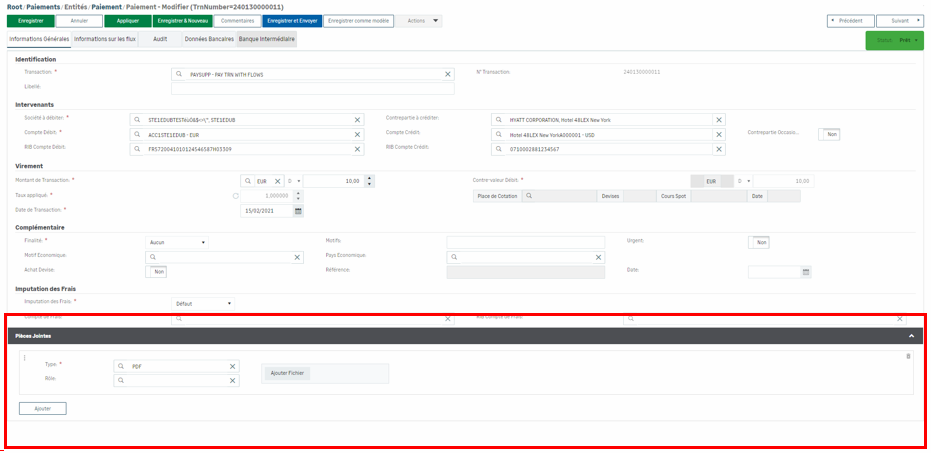Clear the Transaction field with its X icon
The image size is (931, 453).
pos(447,74)
